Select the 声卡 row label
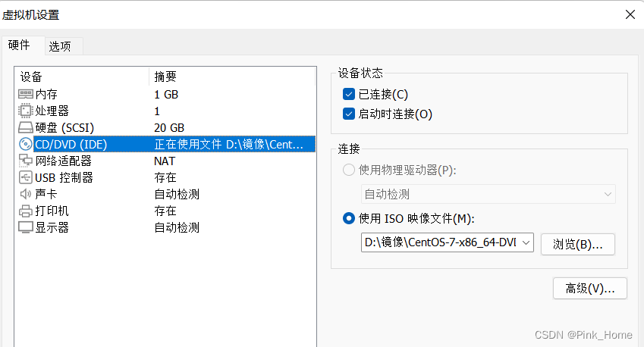 coord(46,194)
